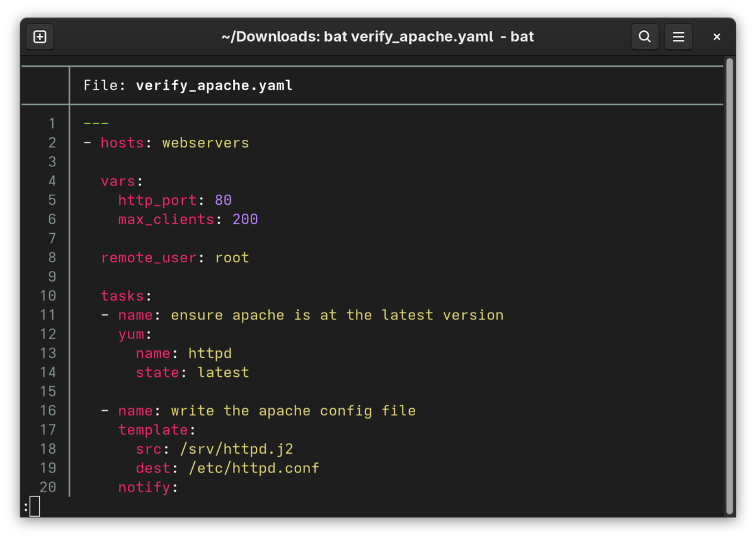Click 'write the apache config file' text
The image size is (756, 540).
pyautogui.click(x=293, y=411)
